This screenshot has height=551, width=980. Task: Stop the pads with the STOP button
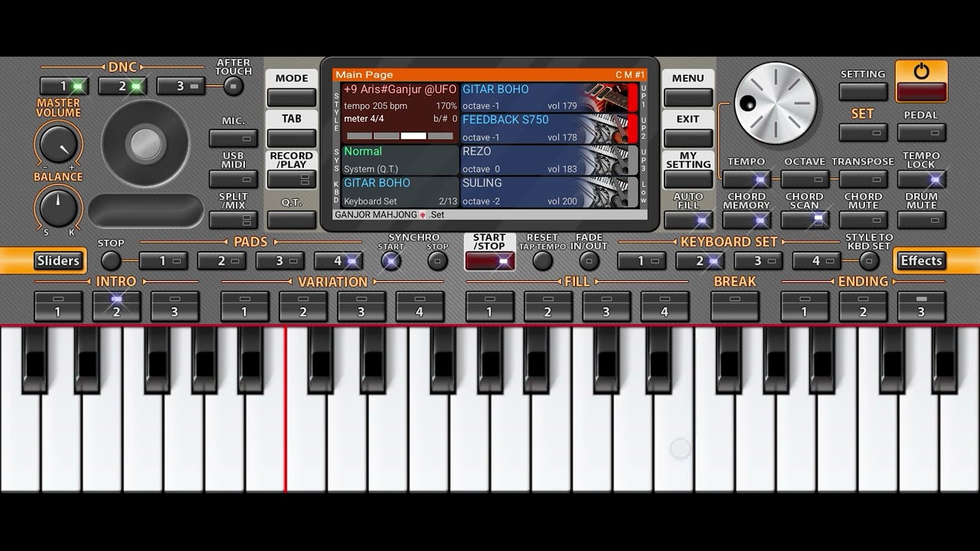111,261
